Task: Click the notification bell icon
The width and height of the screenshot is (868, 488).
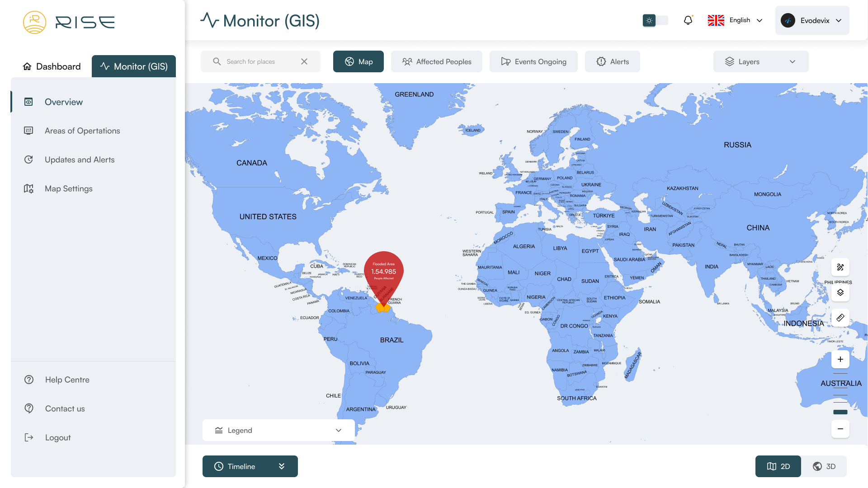Action: 688,20
